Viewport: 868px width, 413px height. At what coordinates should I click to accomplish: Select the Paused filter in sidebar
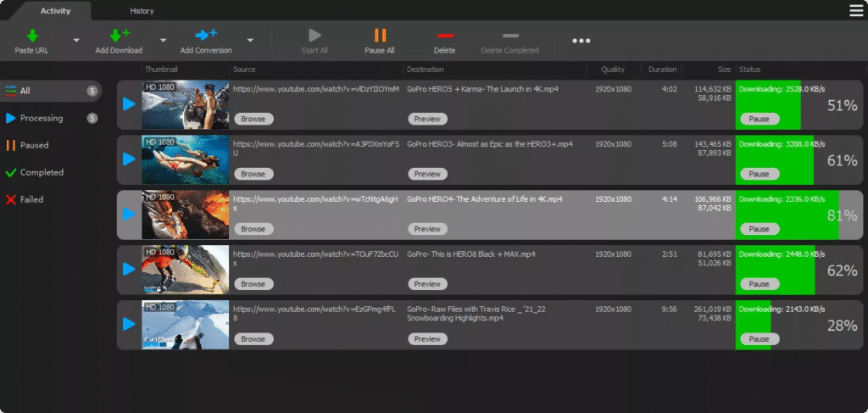(x=34, y=145)
